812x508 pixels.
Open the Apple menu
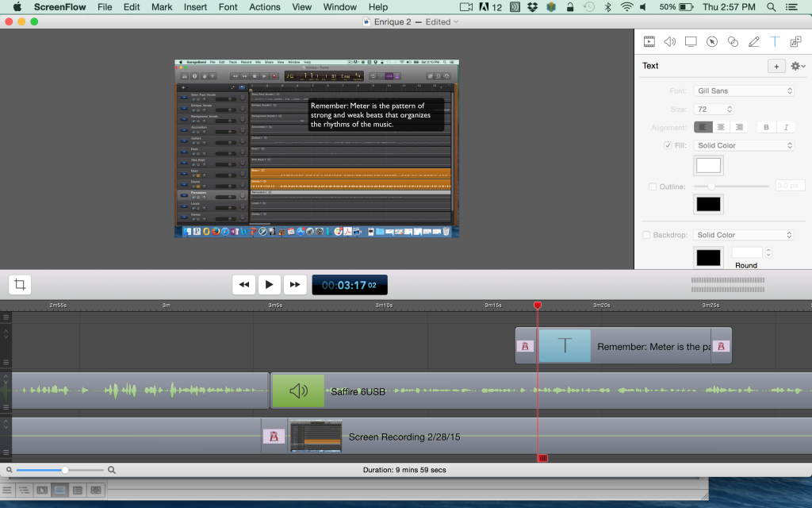17,6
